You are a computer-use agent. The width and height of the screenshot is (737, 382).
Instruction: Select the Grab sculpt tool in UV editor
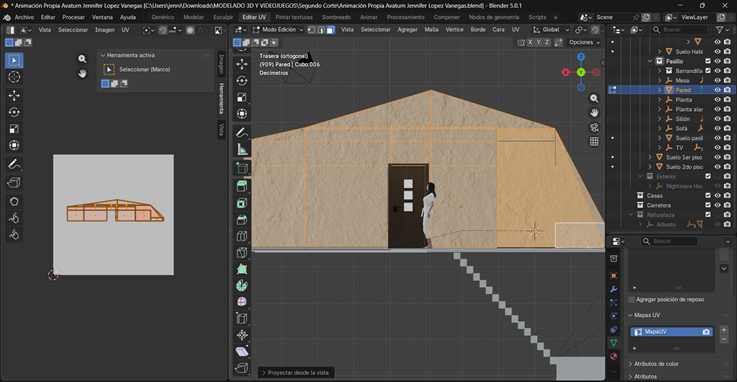click(14, 202)
